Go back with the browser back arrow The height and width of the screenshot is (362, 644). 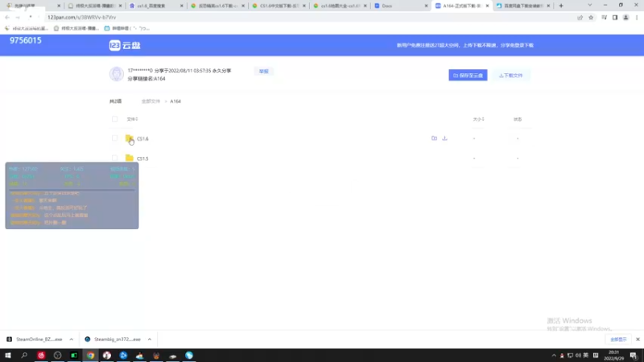click(7, 17)
